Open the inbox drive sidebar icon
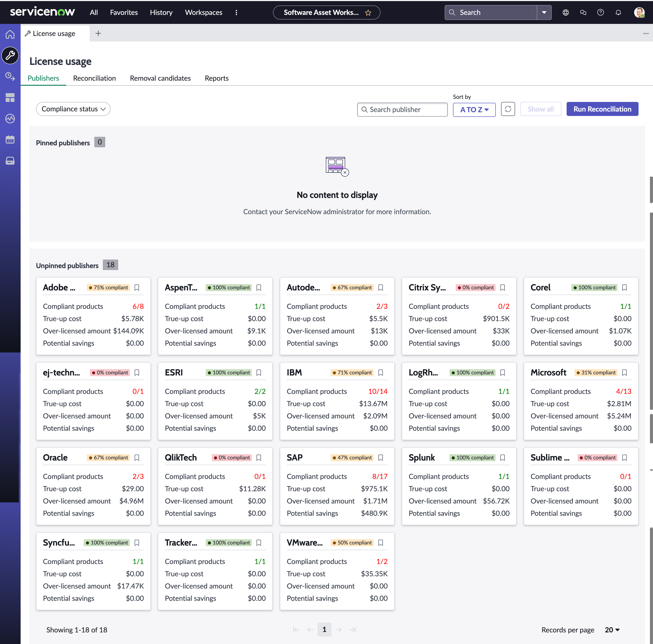Screen dimensions: 653x644 click(10, 161)
